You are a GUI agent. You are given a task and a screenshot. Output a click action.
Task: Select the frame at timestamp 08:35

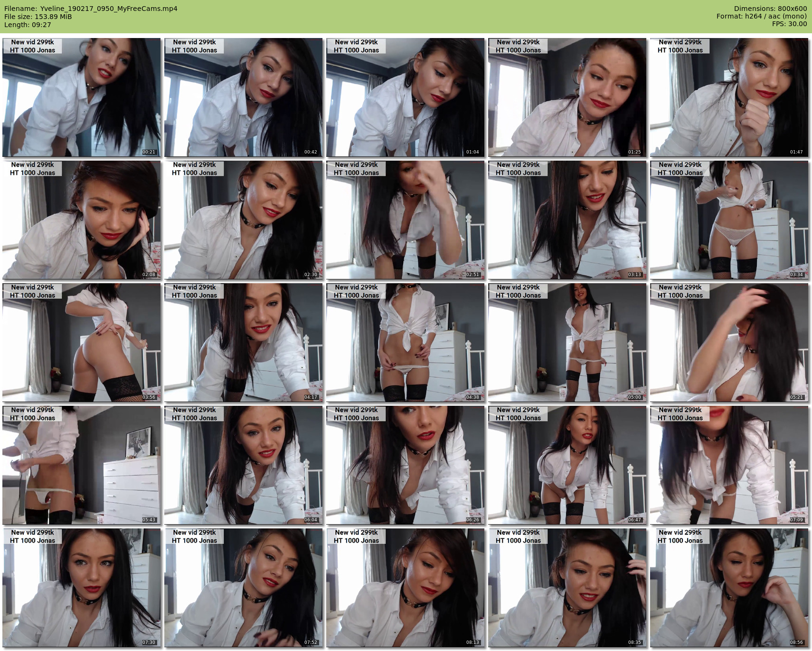[567, 588]
